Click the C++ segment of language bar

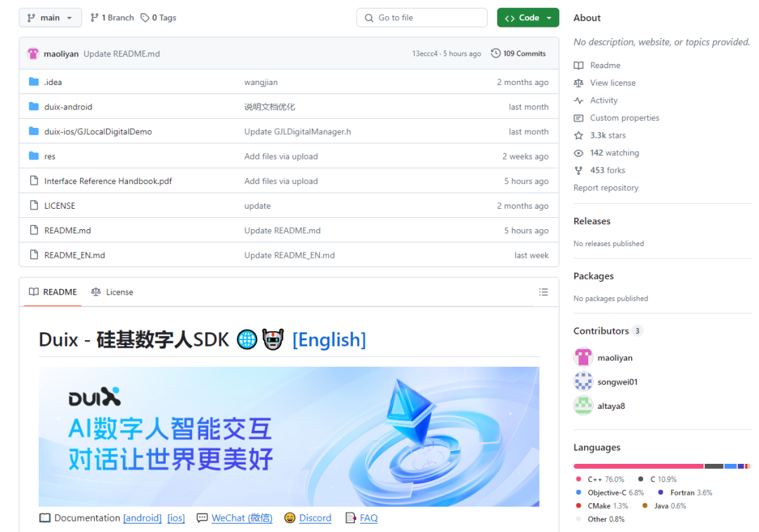[638, 466]
